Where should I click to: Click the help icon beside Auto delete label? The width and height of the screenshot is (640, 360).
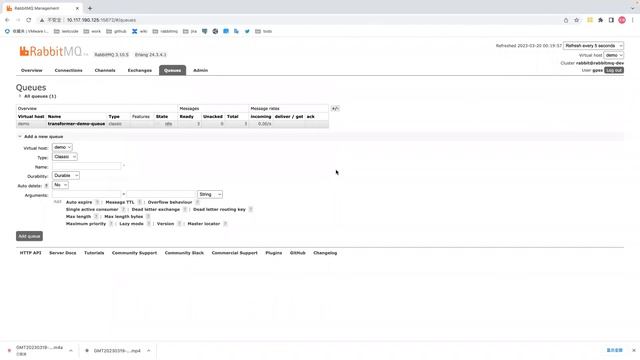pos(46,186)
